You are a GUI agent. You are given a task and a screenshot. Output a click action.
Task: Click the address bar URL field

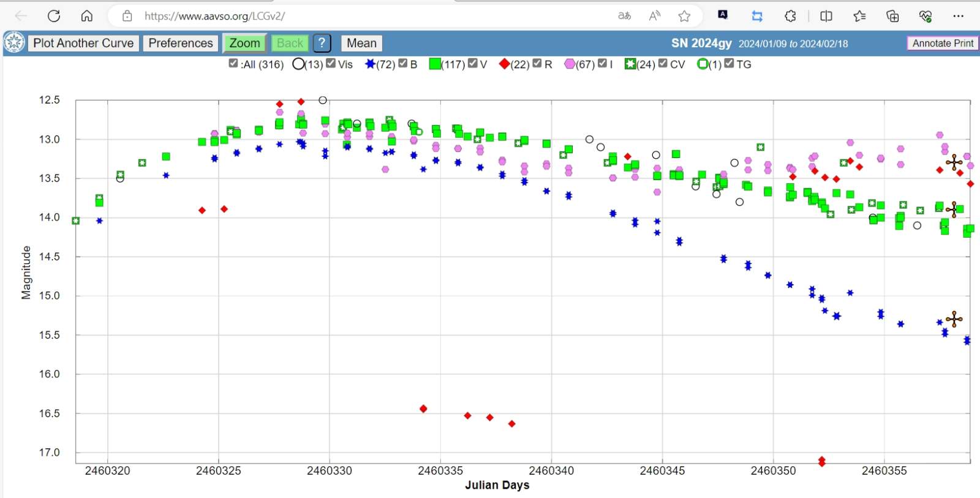click(x=367, y=16)
